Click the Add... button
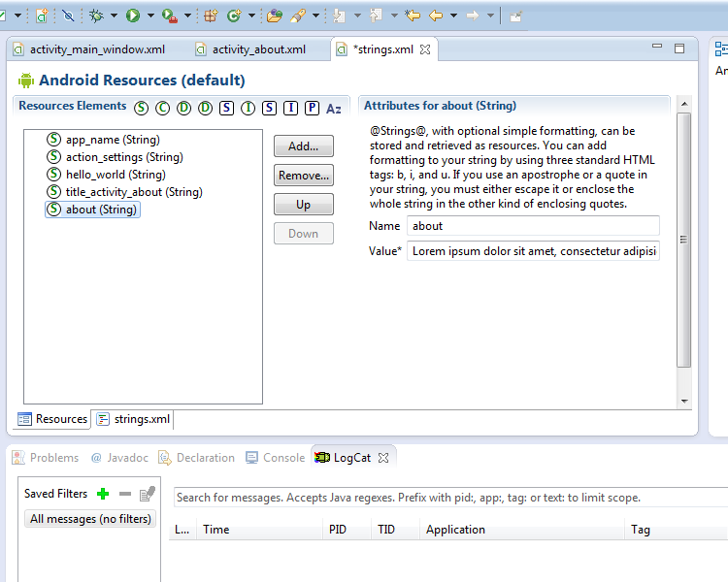The height and width of the screenshot is (582, 728). coord(304,146)
